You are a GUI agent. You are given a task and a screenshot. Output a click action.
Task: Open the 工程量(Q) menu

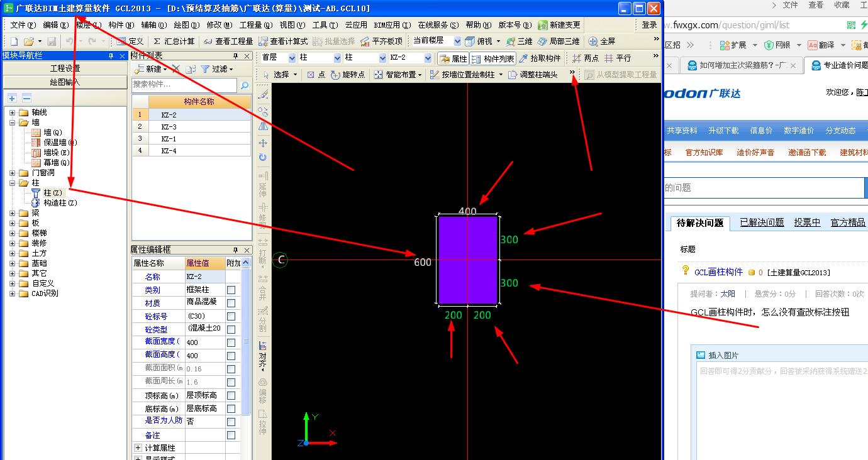pyautogui.click(x=255, y=25)
